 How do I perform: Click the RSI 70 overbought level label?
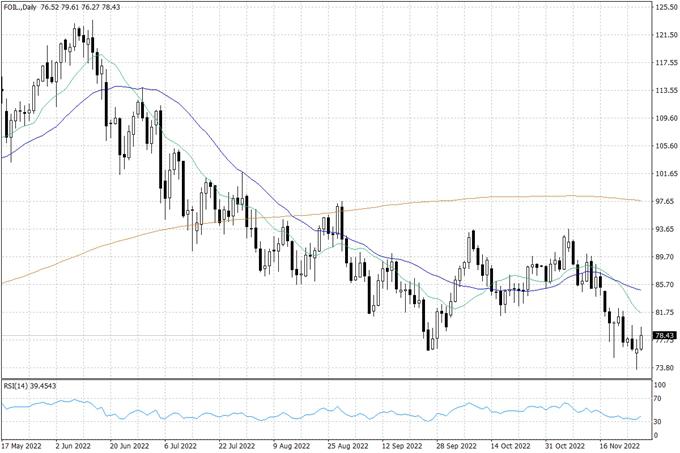(x=658, y=399)
